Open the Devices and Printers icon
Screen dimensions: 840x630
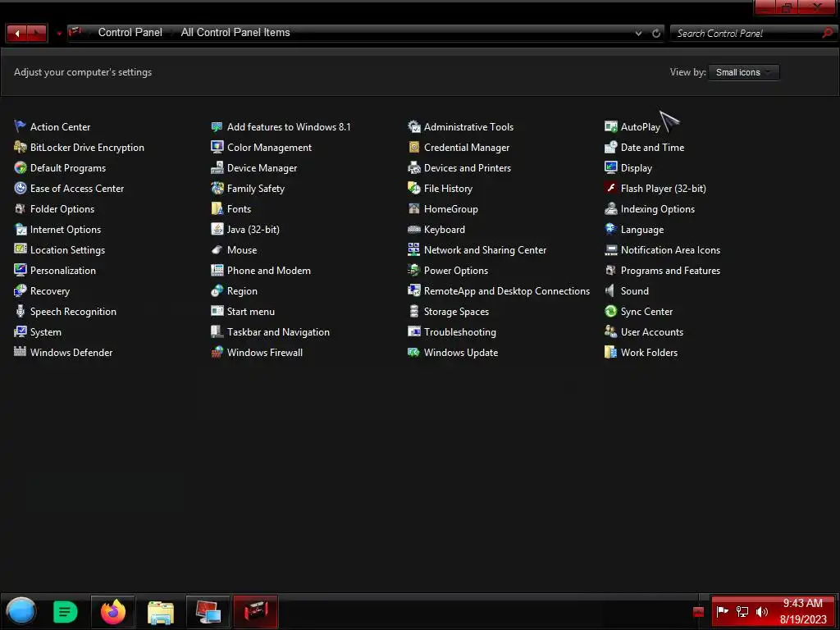pos(413,167)
